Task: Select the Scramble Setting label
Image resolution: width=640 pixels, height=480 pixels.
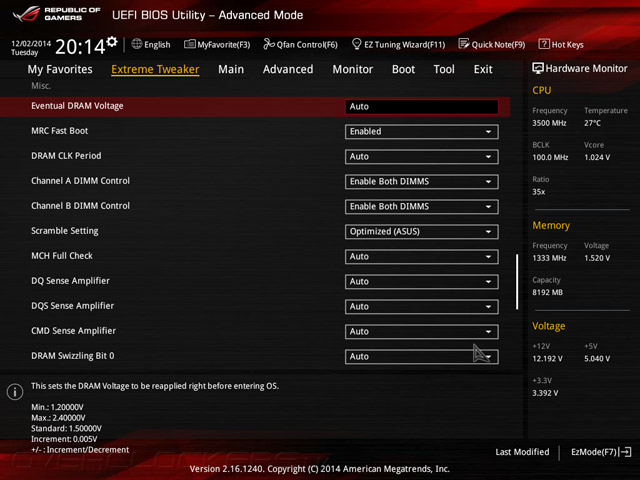Action: (65, 231)
